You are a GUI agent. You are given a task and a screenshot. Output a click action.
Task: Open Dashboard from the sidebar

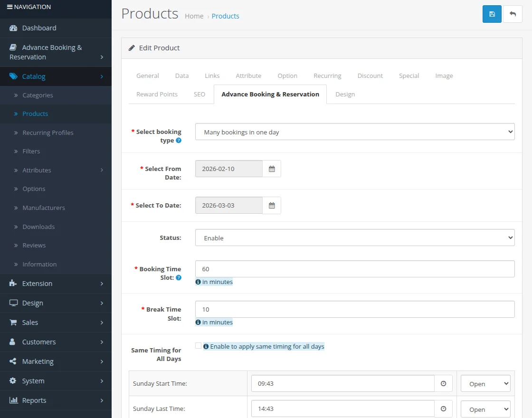tap(39, 28)
